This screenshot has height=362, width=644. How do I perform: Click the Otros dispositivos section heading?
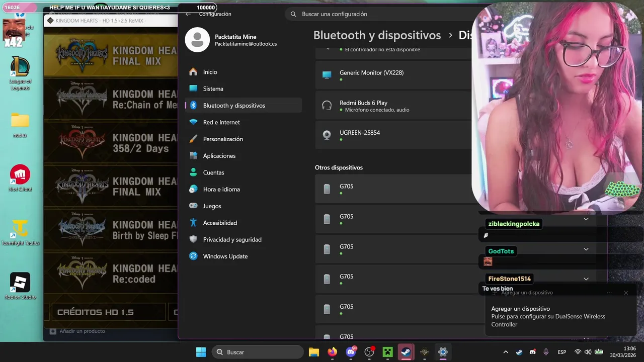[x=339, y=167]
